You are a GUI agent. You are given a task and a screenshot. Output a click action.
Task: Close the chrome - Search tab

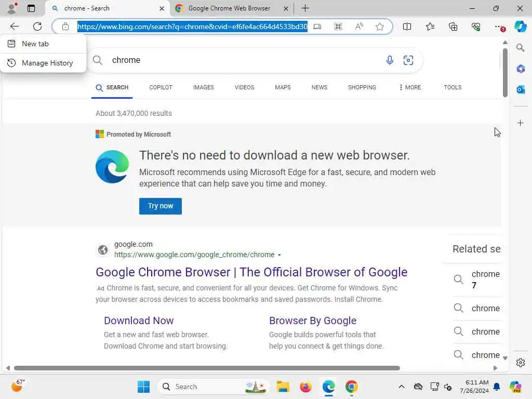162,8
